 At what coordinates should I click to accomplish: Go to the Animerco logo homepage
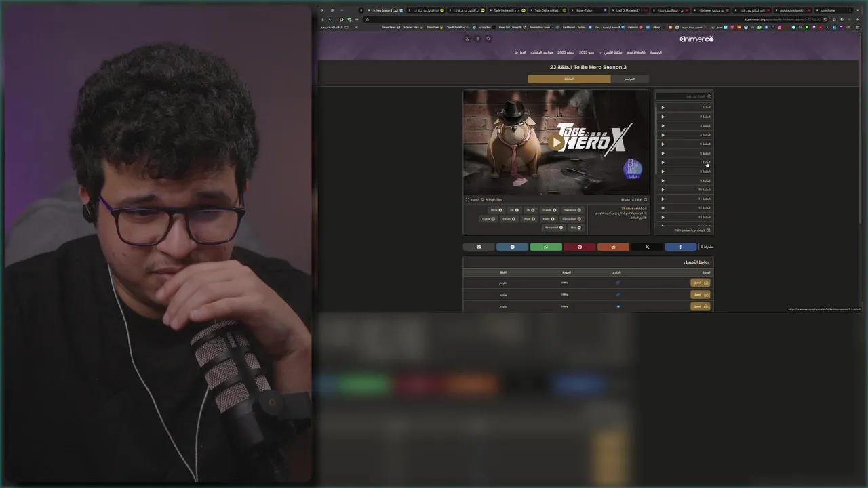pyautogui.click(x=696, y=39)
